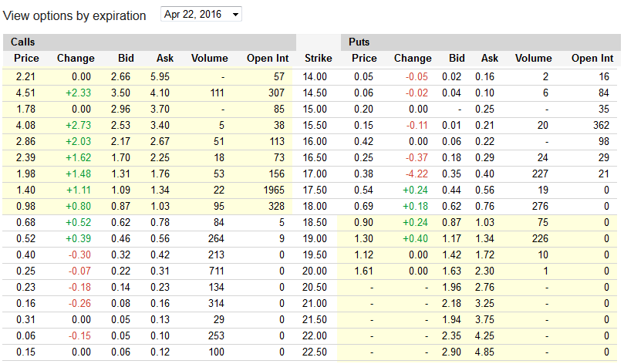
Task: Click call change +1.11
Action: pyautogui.click(x=79, y=190)
